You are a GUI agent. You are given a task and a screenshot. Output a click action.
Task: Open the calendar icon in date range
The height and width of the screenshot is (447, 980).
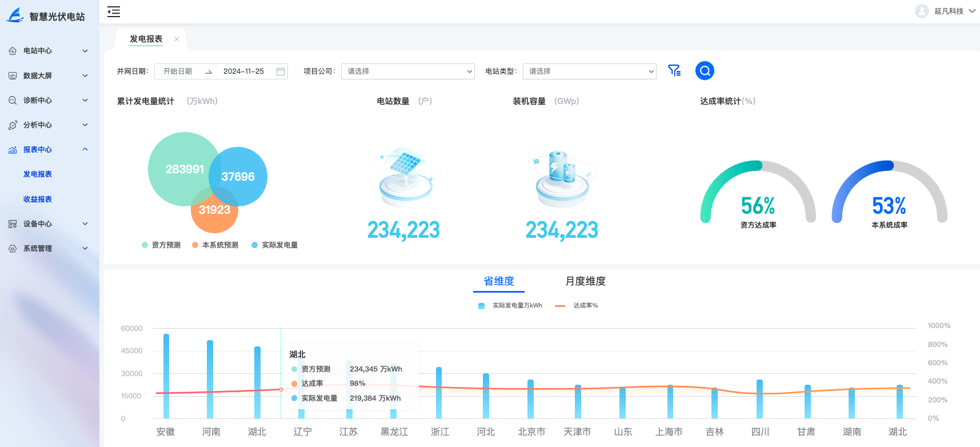click(x=281, y=71)
